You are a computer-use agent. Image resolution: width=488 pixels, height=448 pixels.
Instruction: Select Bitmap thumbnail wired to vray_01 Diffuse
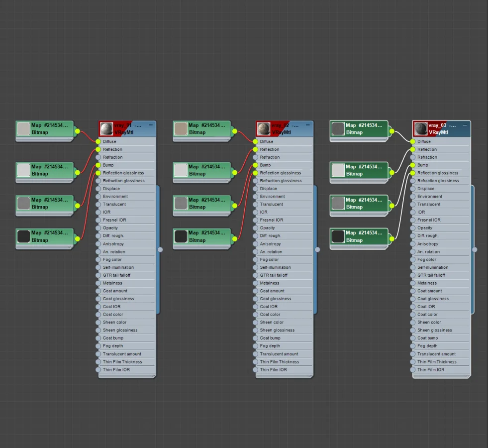click(23, 128)
